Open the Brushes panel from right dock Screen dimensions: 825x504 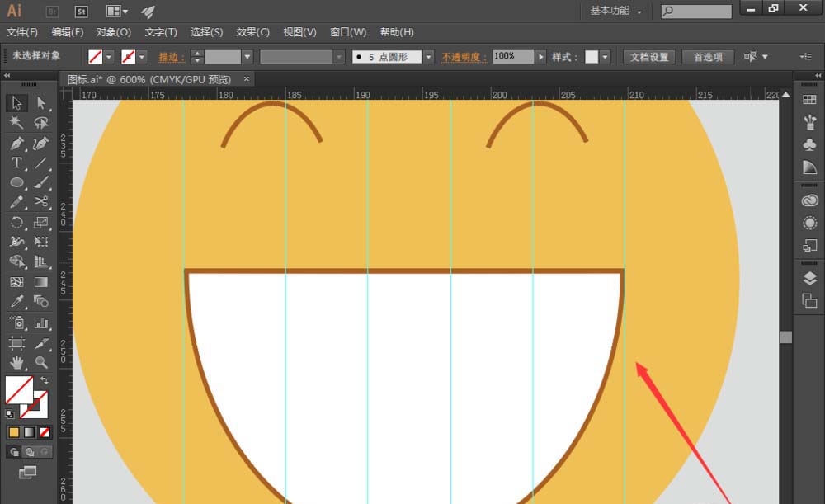(809, 122)
